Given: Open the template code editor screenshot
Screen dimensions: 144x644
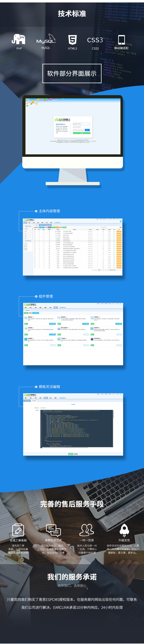Looking at the screenshot, I should tap(73, 424).
